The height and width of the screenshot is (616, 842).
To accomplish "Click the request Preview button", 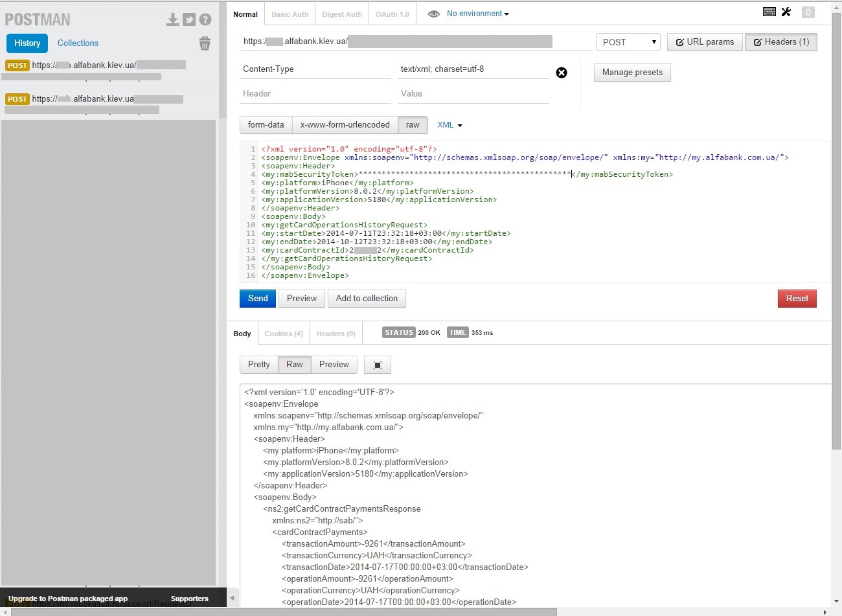I will point(302,299).
